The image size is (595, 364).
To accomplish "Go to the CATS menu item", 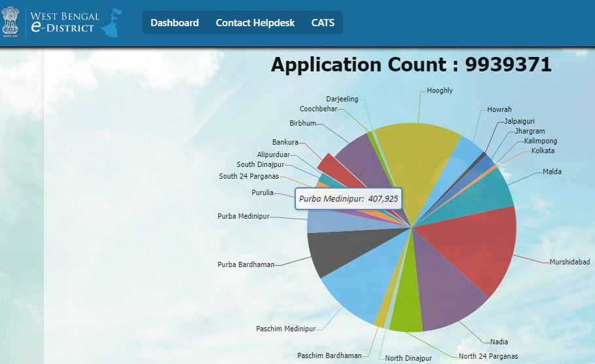I will (323, 23).
